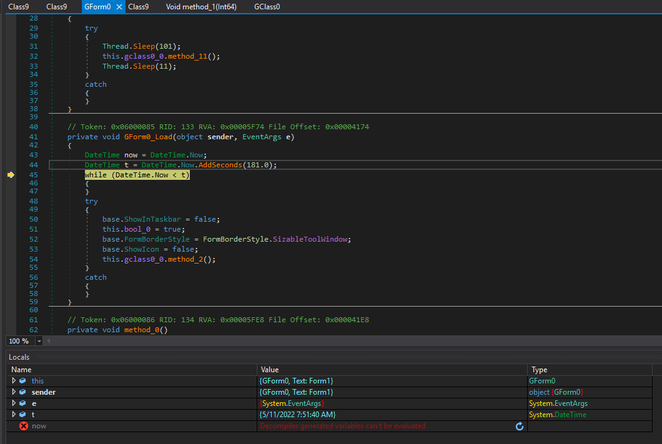Click the highlighted while (DateTime.Now < t) line

[137, 175]
